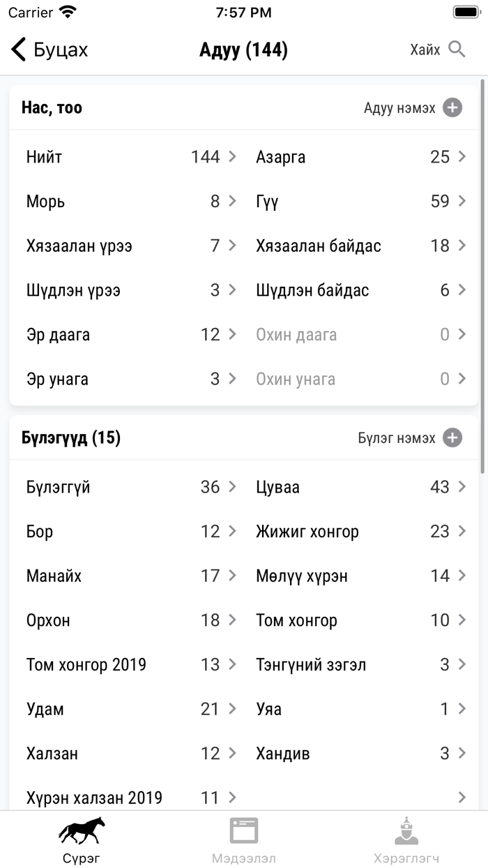This screenshot has height=868, width=488.
Task: Go back using the Буцах link
Action: click(61, 50)
